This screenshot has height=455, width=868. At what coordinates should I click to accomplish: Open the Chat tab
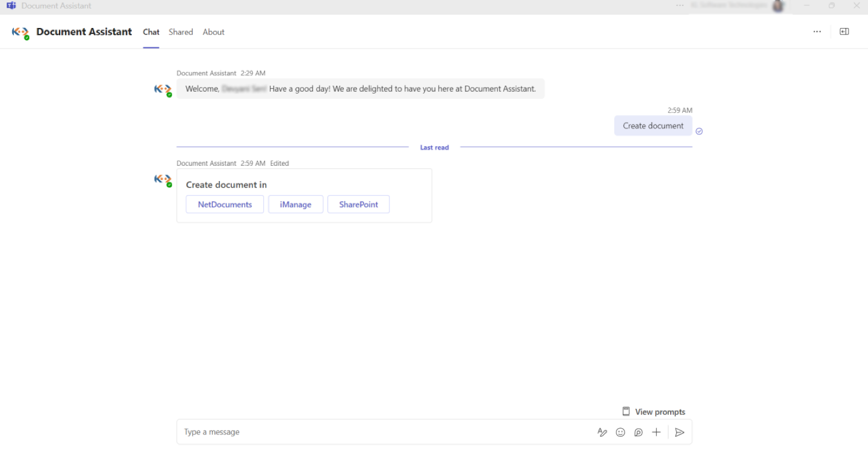point(151,32)
